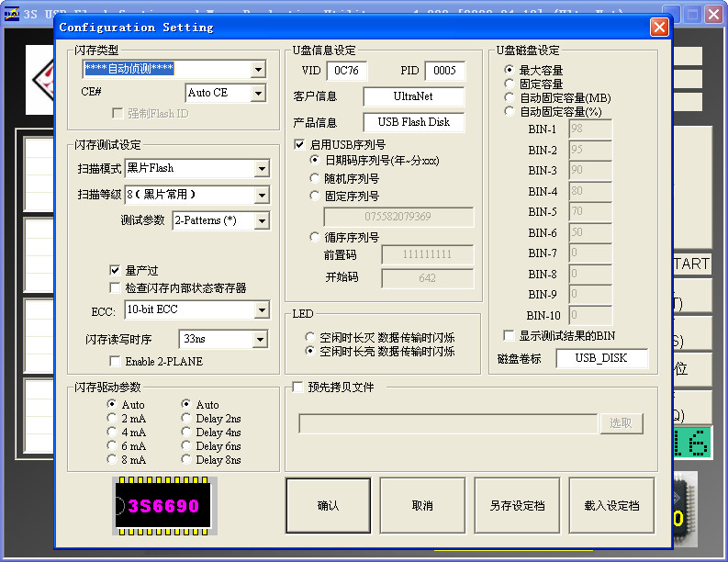Choose 固定序列号 radio option
This screenshot has height=562, width=728.
point(314,196)
